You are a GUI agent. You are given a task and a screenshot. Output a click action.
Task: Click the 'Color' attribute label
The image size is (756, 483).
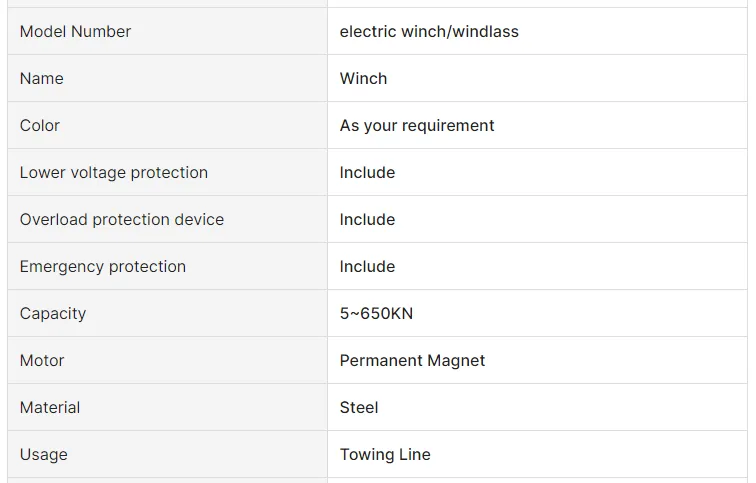coord(40,126)
